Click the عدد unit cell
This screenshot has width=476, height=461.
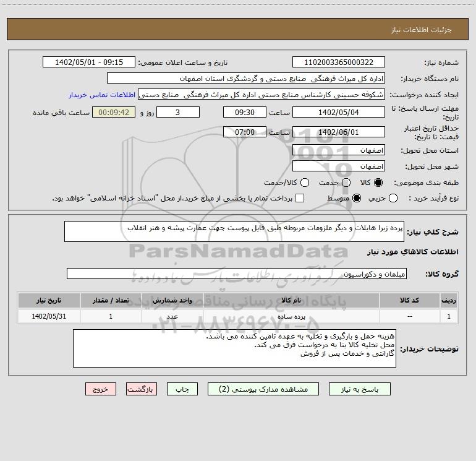tap(172, 316)
